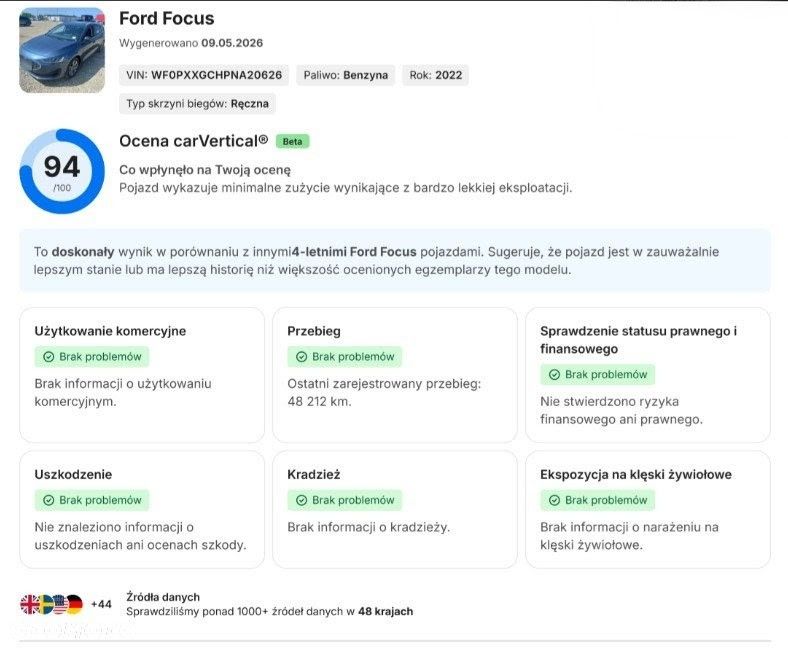The width and height of the screenshot is (788, 648).
Task: Open the Uszkodzenie card title
Action: [73, 475]
